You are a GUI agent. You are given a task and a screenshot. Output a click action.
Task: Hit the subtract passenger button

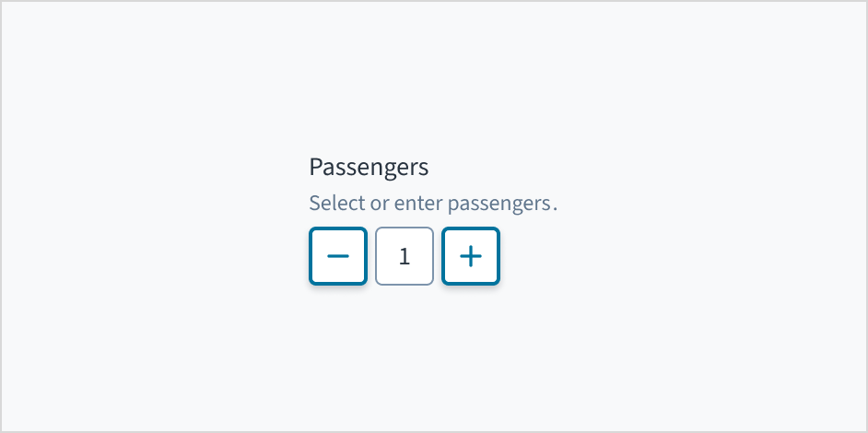(338, 256)
